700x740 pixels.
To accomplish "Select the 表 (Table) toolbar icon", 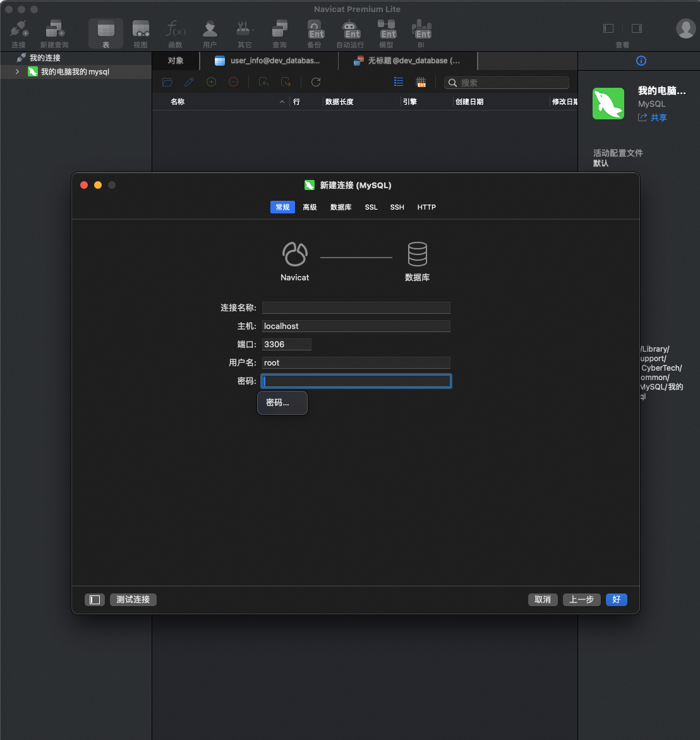I will (x=106, y=34).
